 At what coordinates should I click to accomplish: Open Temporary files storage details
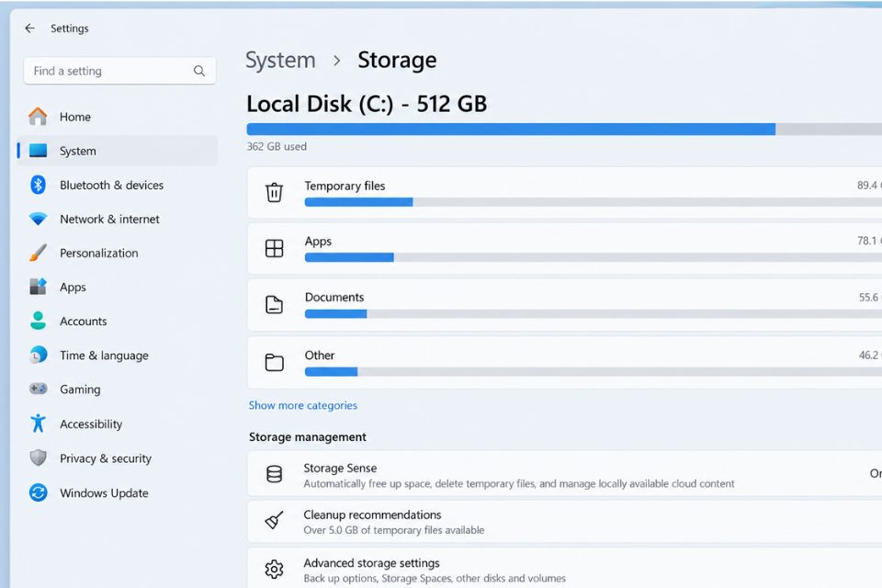click(564, 192)
